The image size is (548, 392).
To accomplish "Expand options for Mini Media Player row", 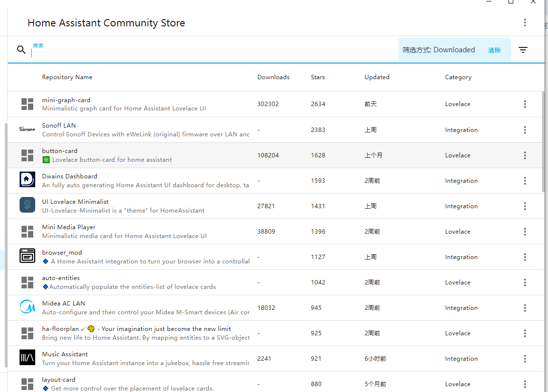I will tap(525, 232).
